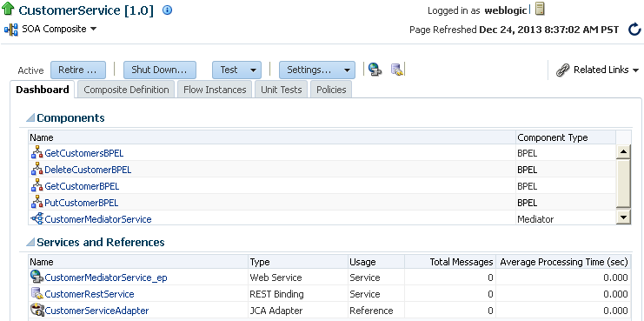Click the JCA adapter icon beside CustomerServiceAdapter

click(x=37, y=310)
